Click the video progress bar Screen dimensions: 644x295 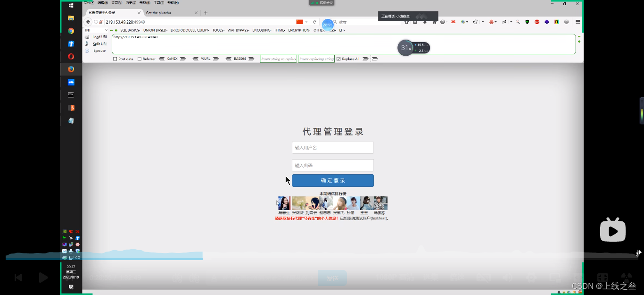[x=322, y=259]
